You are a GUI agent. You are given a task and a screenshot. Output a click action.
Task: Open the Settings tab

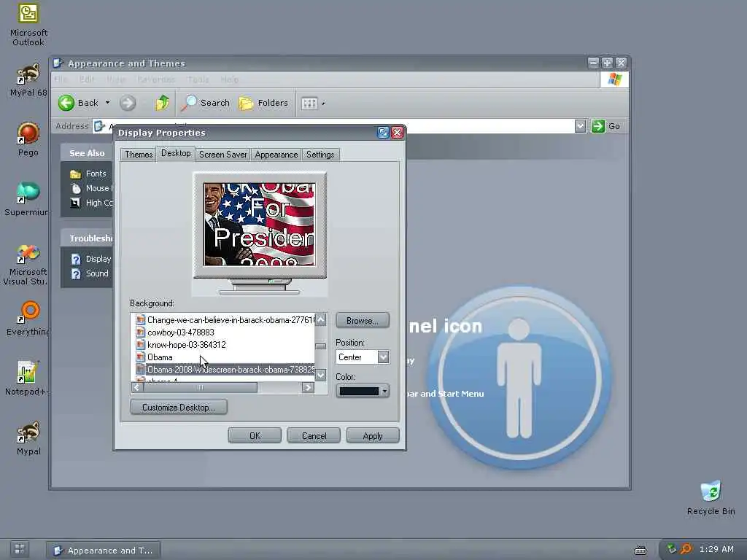(x=320, y=155)
